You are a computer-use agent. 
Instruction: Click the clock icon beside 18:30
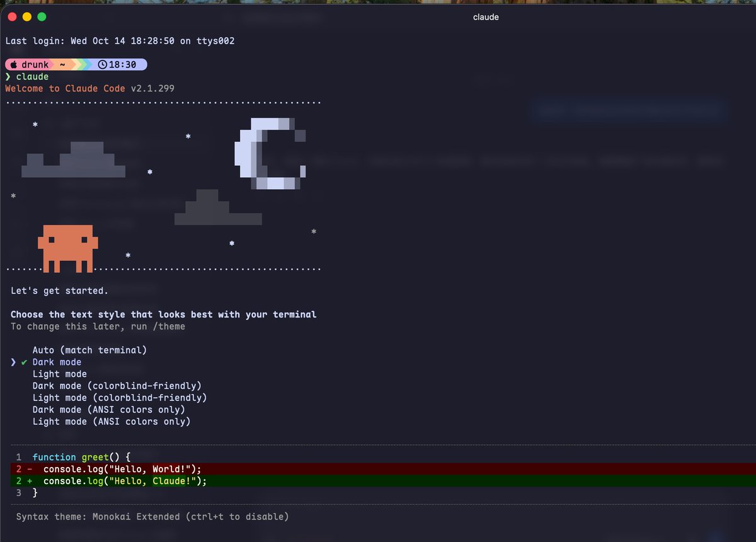click(x=103, y=64)
